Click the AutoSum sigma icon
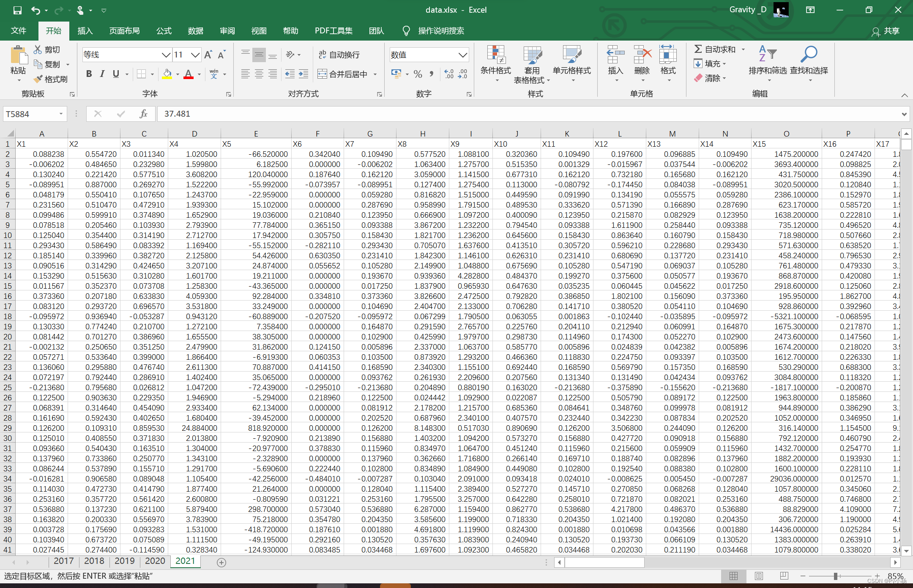 (698, 49)
